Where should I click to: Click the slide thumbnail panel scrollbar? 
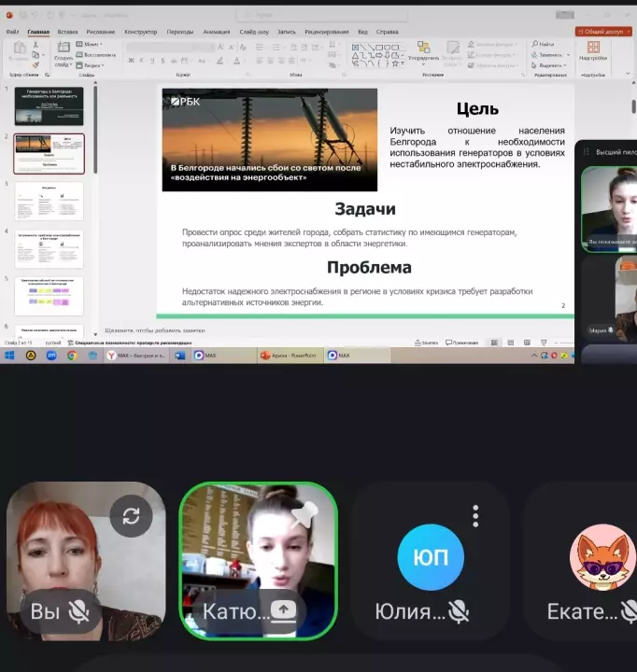click(x=95, y=131)
